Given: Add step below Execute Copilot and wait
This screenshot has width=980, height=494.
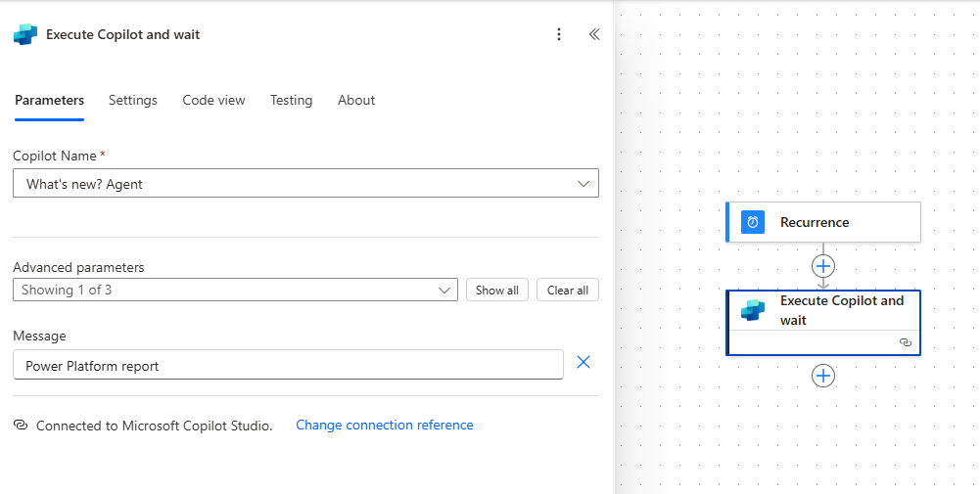Looking at the screenshot, I should [823, 376].
